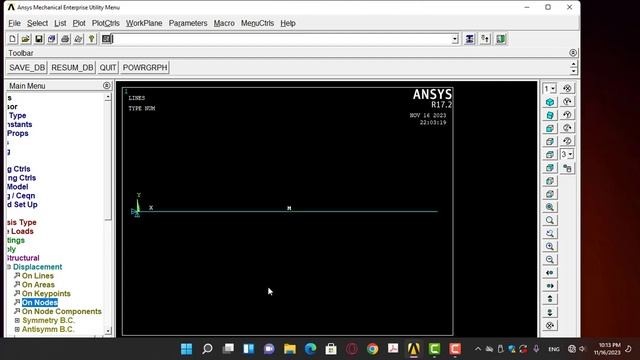Click the command prompt icon beside the input
Image resolution: width=640 pixels, height=360 pixels.
click(106, 39)
